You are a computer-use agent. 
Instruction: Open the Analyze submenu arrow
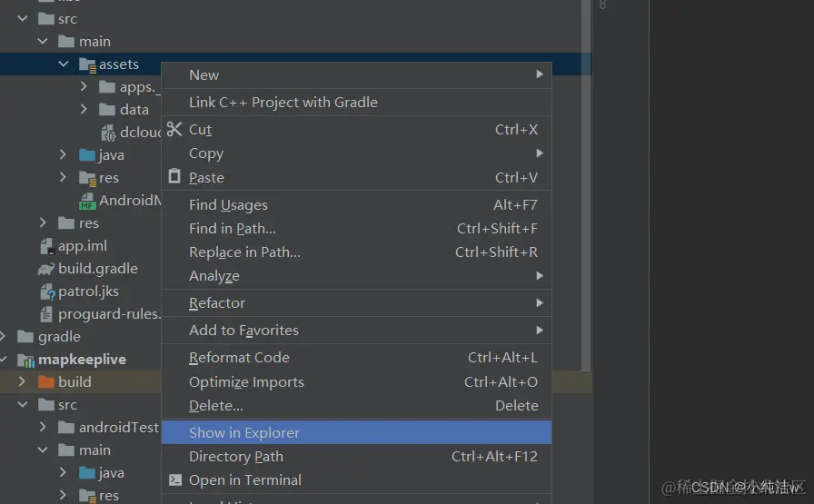tap(540, 276)
